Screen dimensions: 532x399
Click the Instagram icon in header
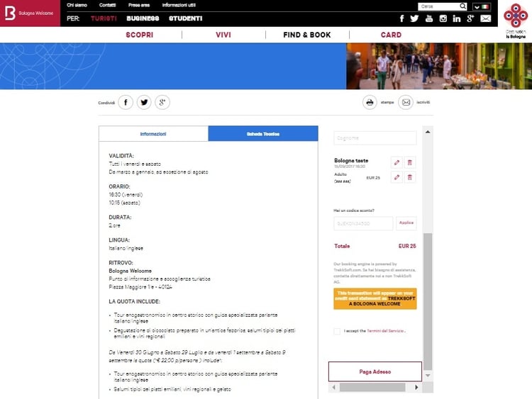[443, 18]
